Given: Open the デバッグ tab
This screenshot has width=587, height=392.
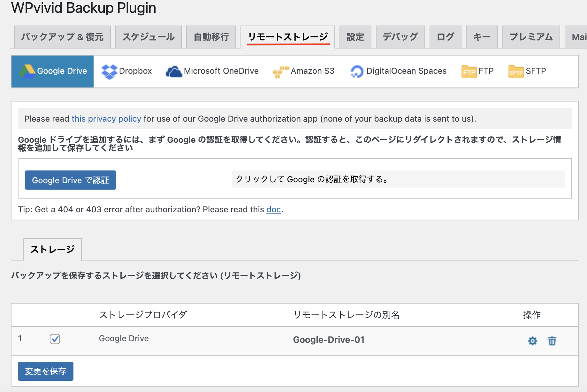Looking at the screenshot, I should pyautogui.click(x=400, y=37).
